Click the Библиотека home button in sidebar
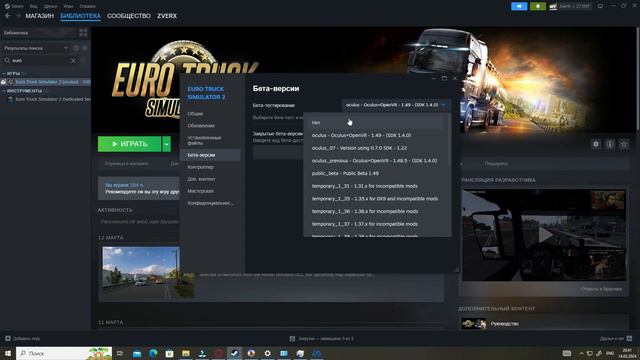Screen dimensions: 640x360 (39, 33)
